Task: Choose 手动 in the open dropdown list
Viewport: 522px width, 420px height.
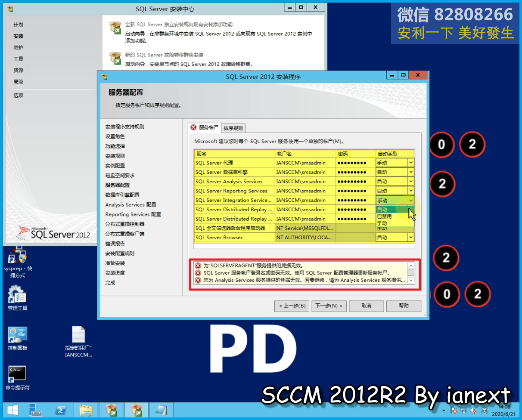Action: coord(395,223)
